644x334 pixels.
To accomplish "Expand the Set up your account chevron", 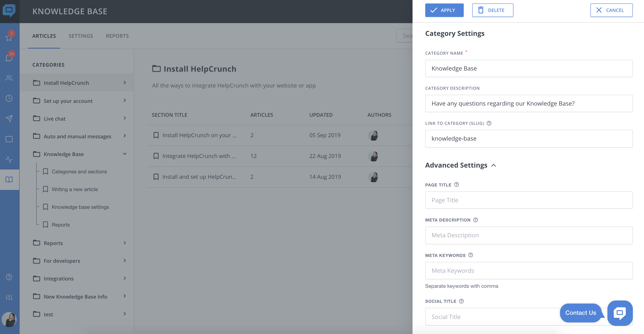I will pos(125,100).
